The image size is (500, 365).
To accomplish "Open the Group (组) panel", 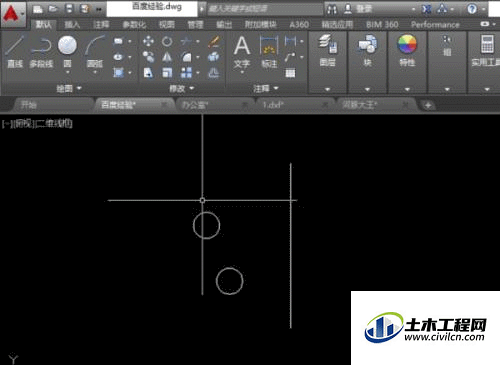I will (447, 47).
